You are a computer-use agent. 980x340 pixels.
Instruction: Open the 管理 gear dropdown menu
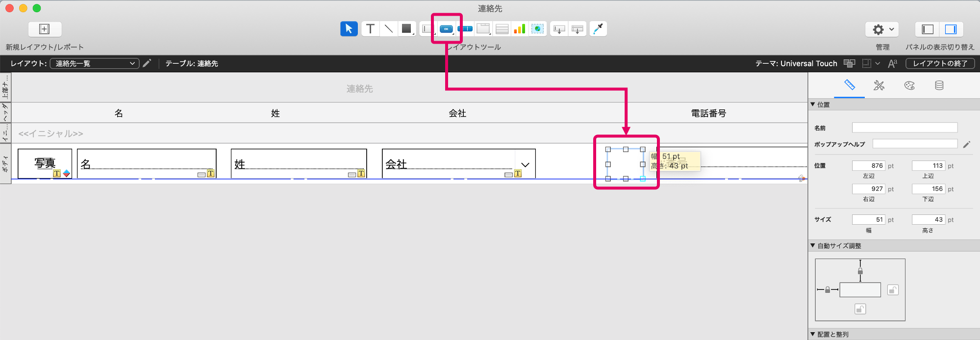(882, 29)
